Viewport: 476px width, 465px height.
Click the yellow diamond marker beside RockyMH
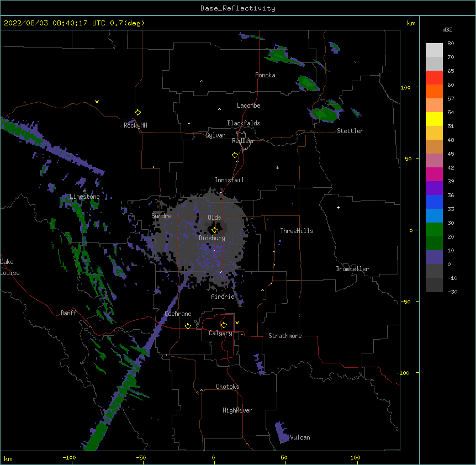[x=137, y=112]
